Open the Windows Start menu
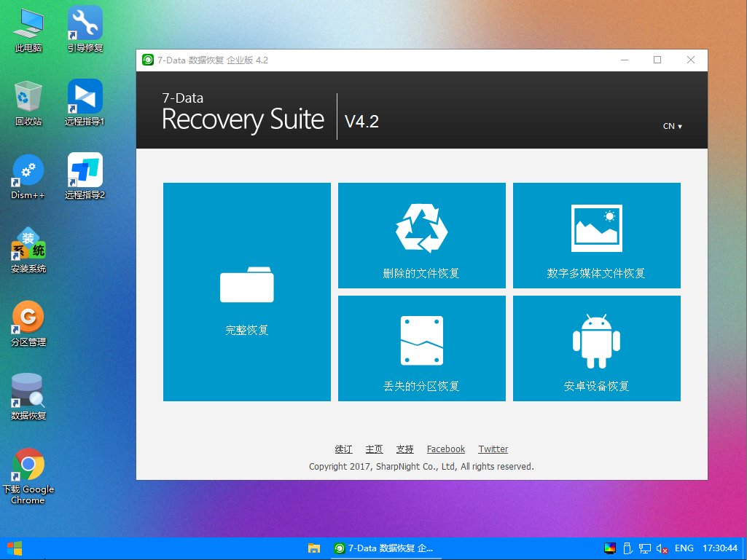This screenshot has width=747, height=560. pyautogui.click(x=15, y=548)
